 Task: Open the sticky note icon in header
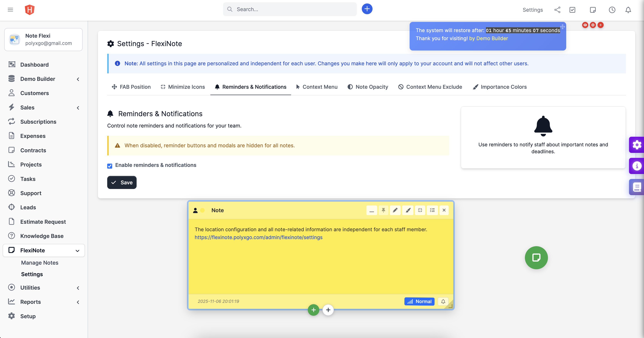pos(593,10)
